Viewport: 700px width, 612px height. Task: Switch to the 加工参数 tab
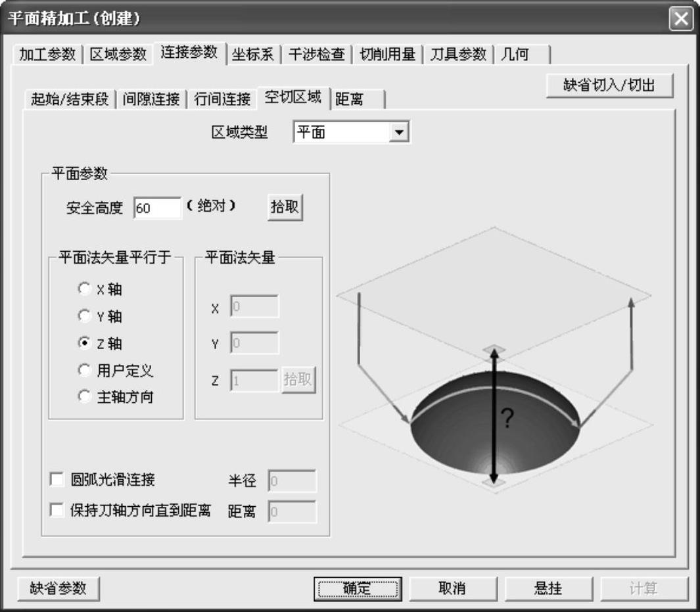pos(47,55)
